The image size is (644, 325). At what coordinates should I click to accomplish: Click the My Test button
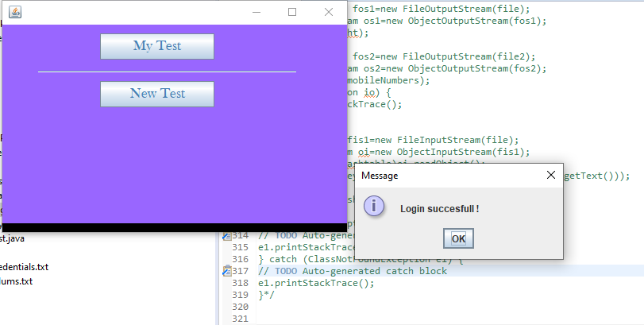(x=157, y=46)
